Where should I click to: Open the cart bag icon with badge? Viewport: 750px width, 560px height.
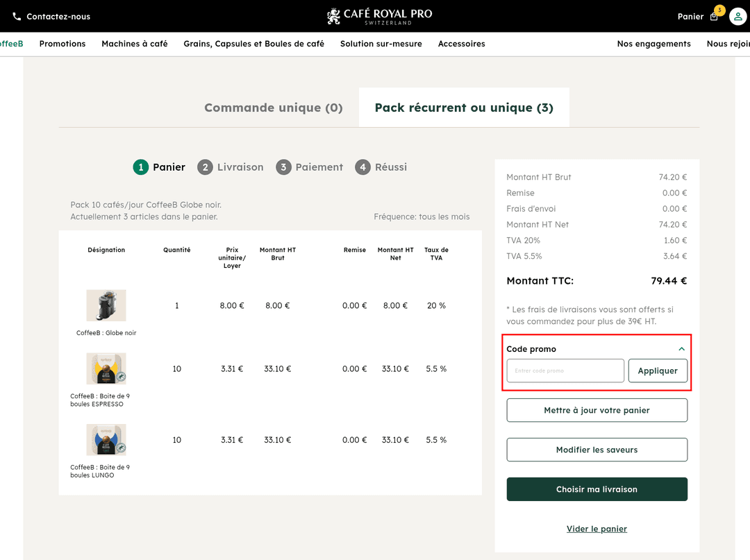point(714,16)
